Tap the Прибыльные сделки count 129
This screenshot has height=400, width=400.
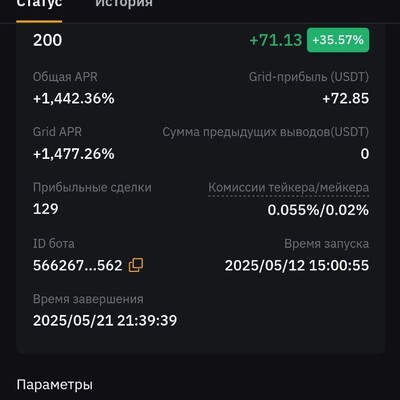[x=46, y=209]
